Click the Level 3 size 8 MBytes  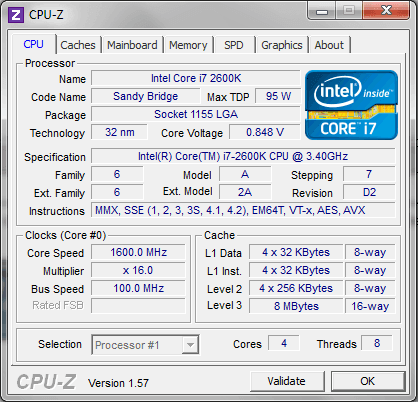(x=296, y=306)
